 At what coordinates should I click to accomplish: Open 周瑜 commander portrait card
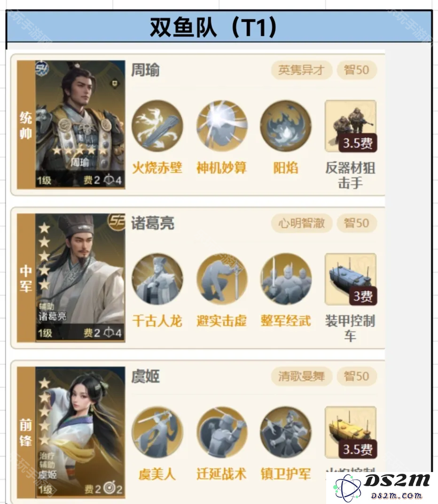tap(80, 124)
